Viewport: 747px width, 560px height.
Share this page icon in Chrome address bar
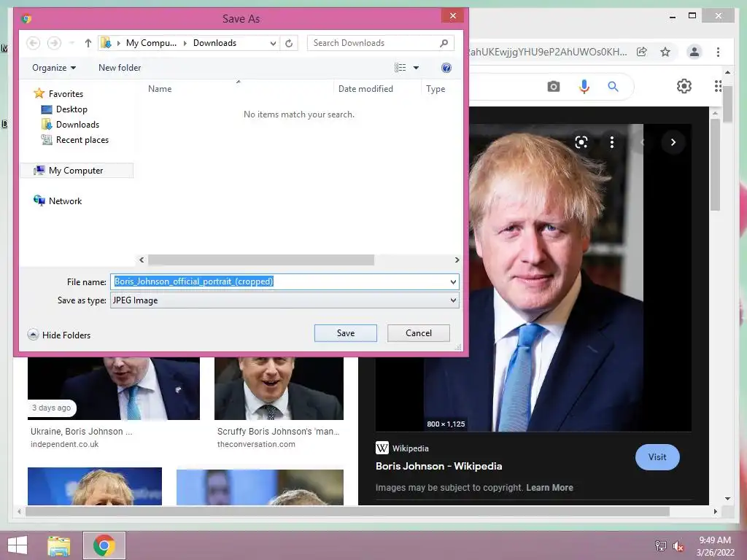pos(642,52)
